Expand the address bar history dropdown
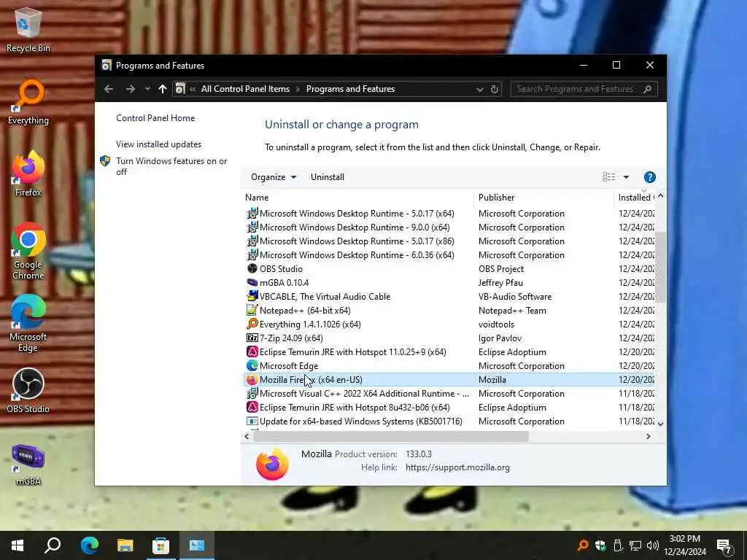Screen dimensions: 747x560 pyautogui.click(x=480, y=90)
